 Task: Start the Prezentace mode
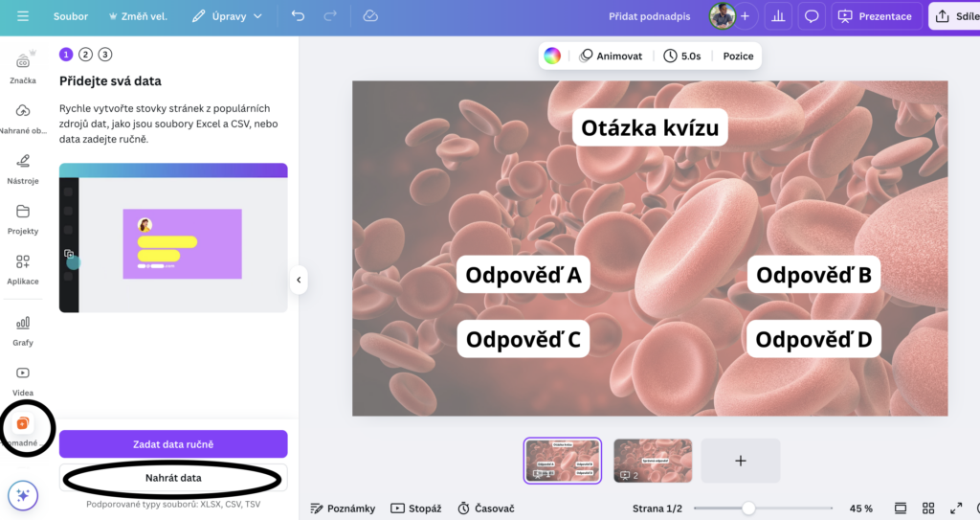[x=876, y=16]
